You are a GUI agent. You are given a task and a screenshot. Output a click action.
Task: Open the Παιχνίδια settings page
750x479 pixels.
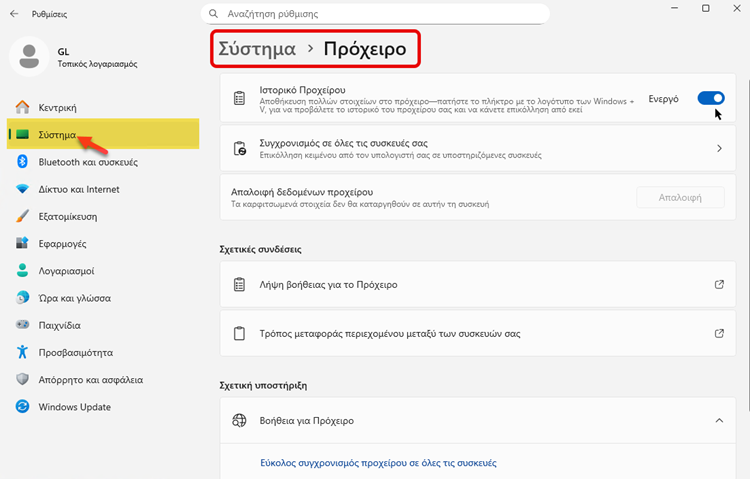(103, 325)
